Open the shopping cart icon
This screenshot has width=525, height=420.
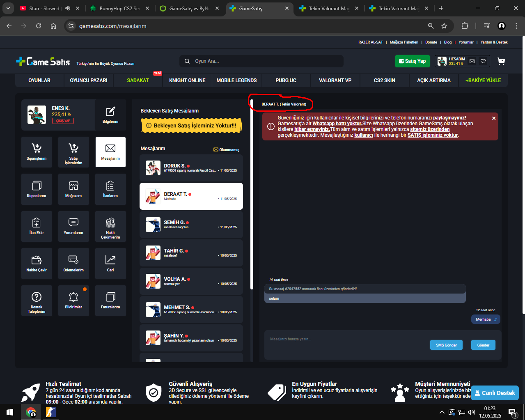(x=501, y=61)
